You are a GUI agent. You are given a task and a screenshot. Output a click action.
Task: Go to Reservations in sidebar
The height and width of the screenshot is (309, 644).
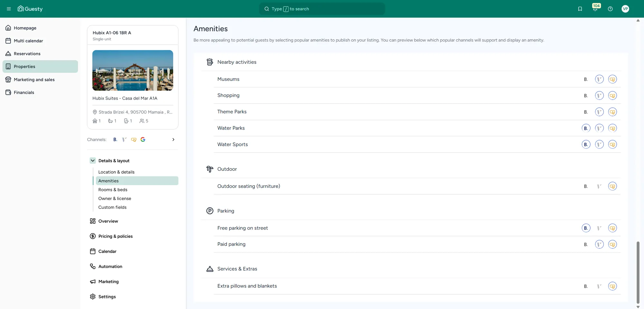[27, 54]
